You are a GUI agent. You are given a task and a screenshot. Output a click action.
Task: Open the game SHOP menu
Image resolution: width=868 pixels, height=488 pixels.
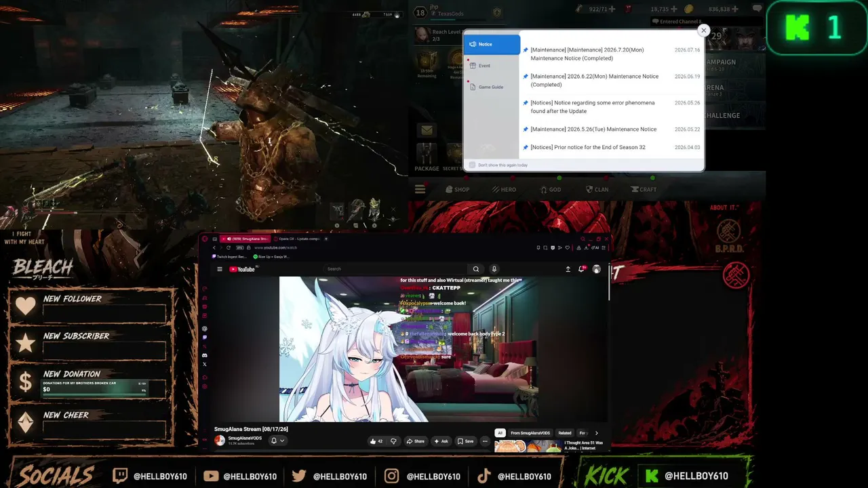[458, 190]
